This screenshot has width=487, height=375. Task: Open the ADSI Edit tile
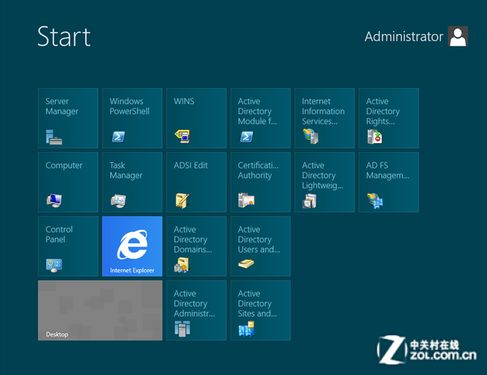pos(196,182)
